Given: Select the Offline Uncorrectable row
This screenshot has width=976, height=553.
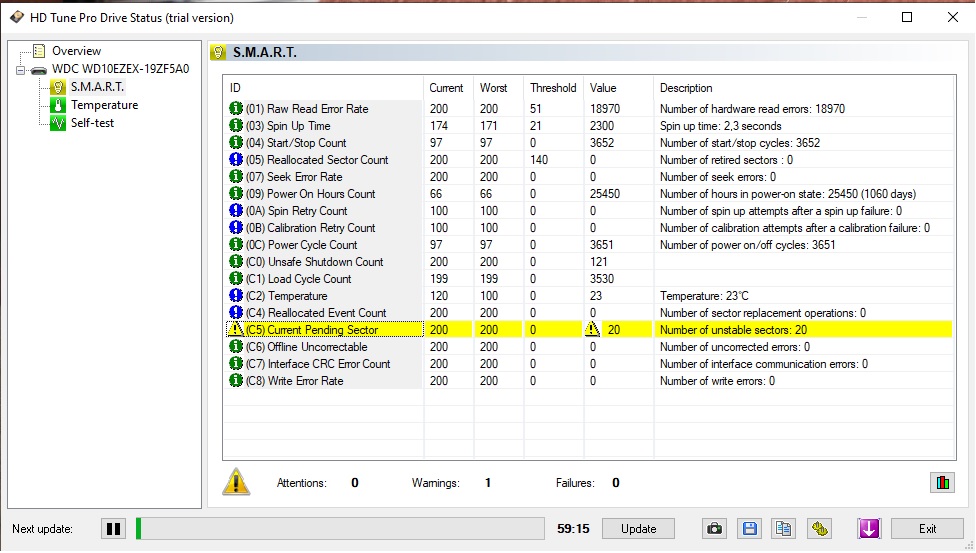Looking at the screenshot, I should [589, 347].
